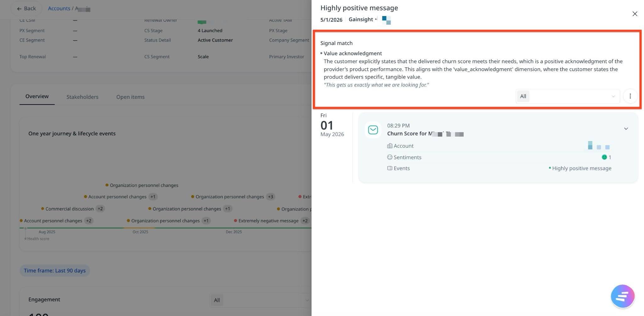Viewport: 644px width, 316px height.
Task: Switch to the Open items tab
Action: click(130, 97)
